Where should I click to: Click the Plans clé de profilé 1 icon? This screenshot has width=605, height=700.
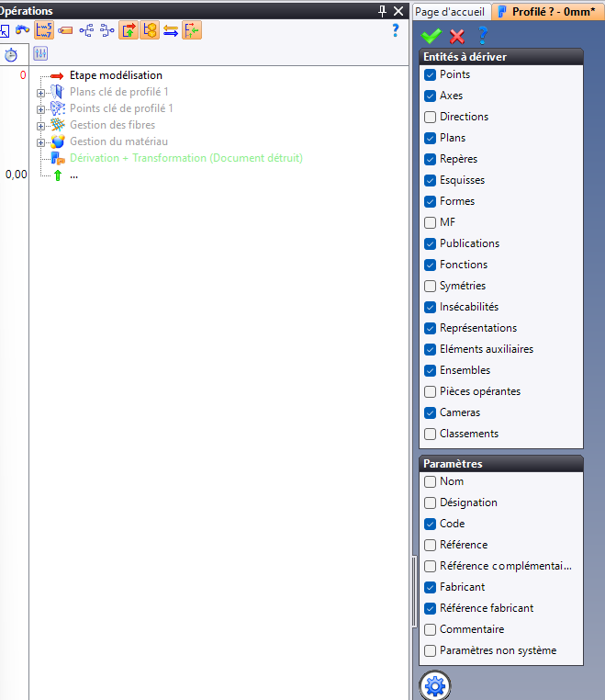(58, 92)
